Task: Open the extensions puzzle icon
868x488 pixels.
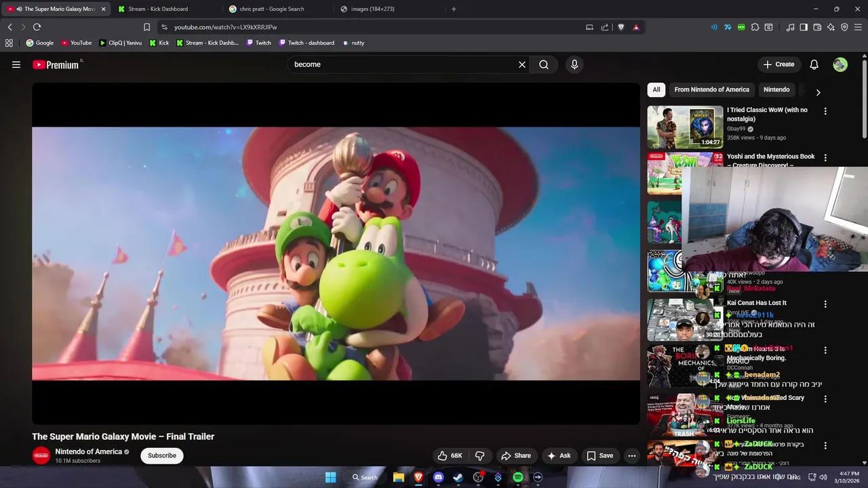Action: [x=755, y=27]
